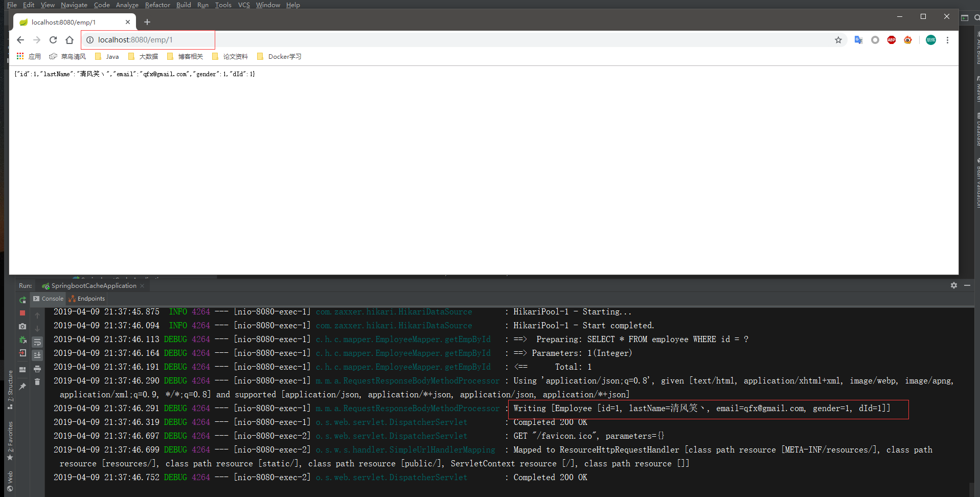980x497 pixels.
Task: Stop the running application with the red square
Action: click(x=22, y=313)
